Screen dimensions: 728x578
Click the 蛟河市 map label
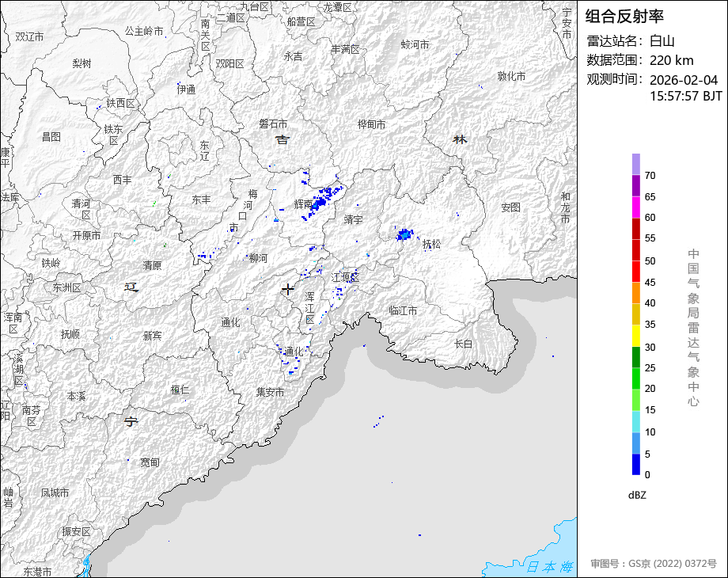415,44
